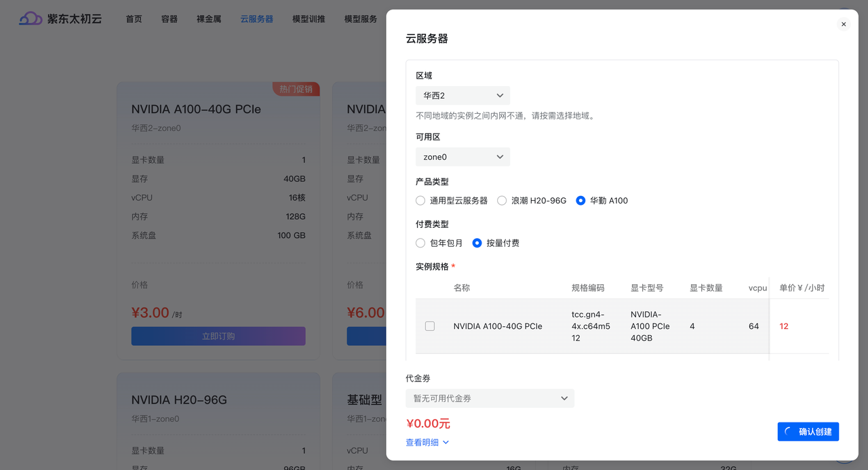
Task: Switch to the 裸金属 tab
Action: click(x=208, y=19)
